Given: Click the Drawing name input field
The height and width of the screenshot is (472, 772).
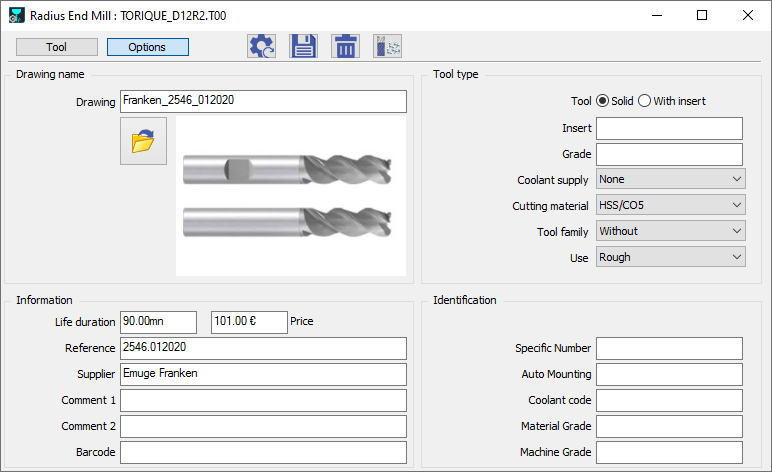Looking at the screenshot, I should pos(263,101).
